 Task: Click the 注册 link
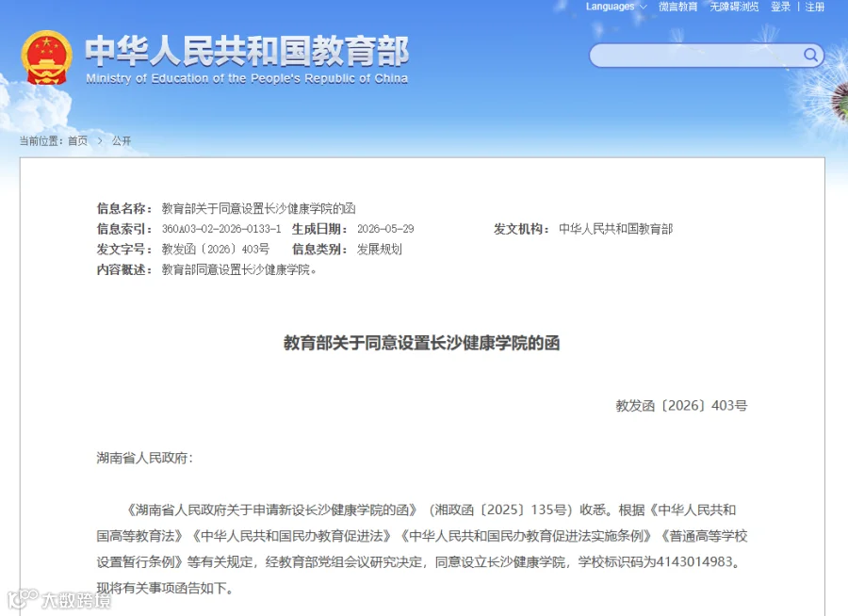coord(814,7)
